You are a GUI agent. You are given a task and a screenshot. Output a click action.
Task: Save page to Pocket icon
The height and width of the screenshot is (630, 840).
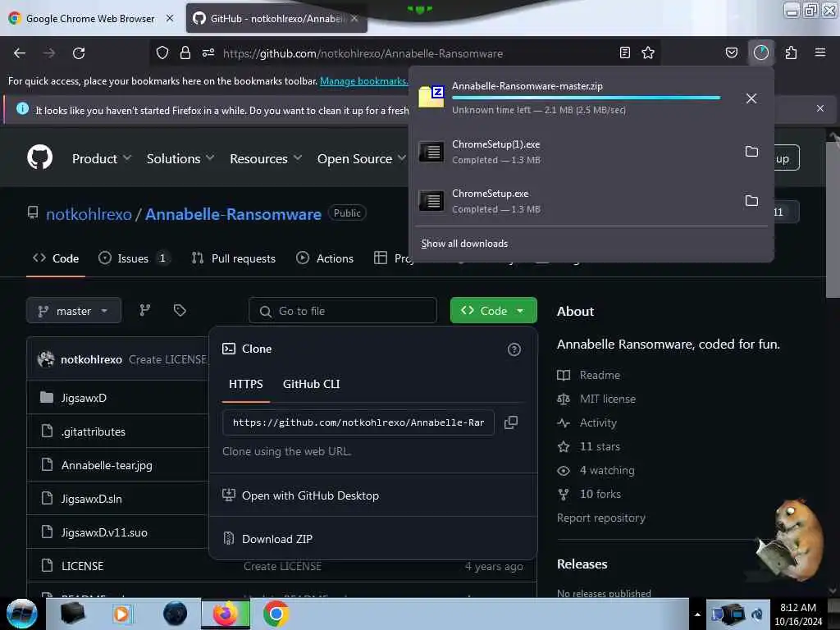point(731,52)
